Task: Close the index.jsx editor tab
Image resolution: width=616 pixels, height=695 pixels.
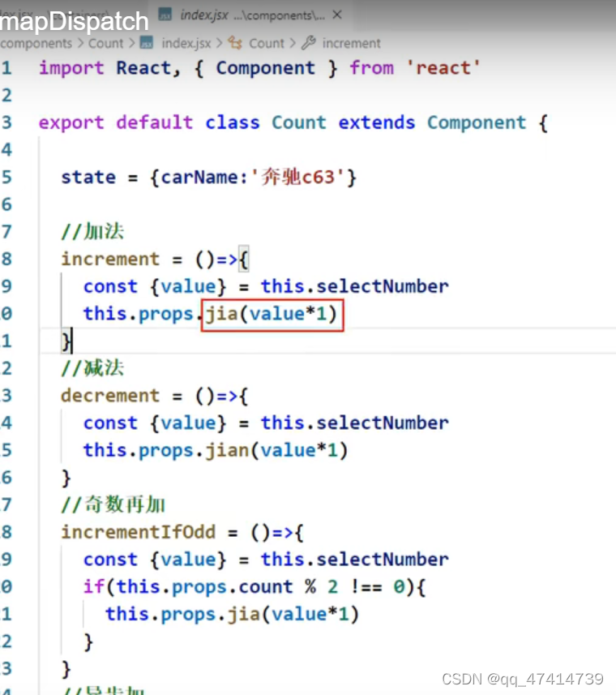Action: pyautogui.click(x=337, y=15)
